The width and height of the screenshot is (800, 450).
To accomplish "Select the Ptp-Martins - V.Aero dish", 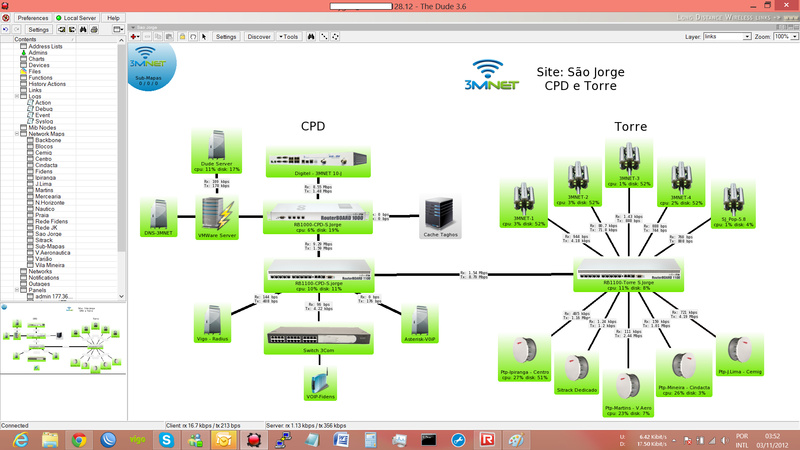I will [x=628, y=394].
